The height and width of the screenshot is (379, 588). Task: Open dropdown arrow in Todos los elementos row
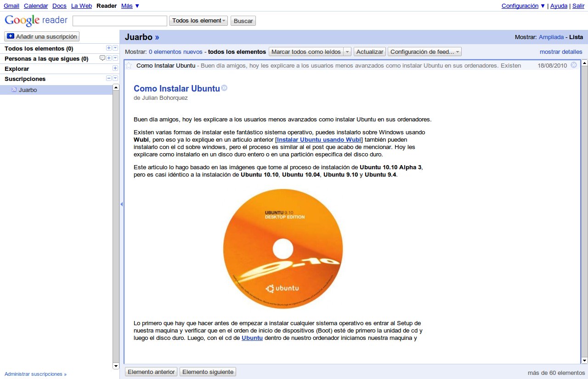tap(115, 48)
